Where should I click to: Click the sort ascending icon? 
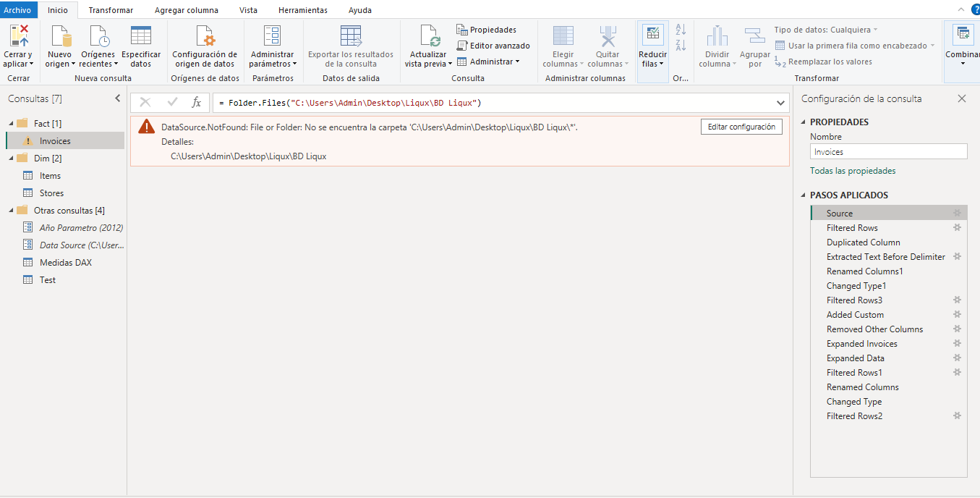pos(680,30)
